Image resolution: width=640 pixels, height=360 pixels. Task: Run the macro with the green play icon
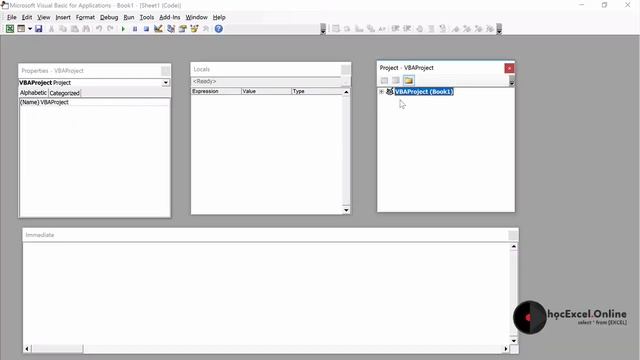pyautogui.click(x=123, y=29)
